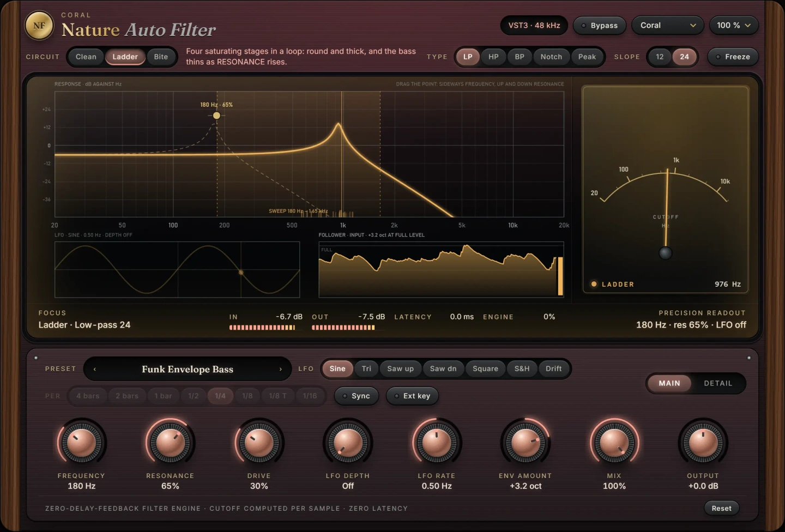The width and height of the screenshot is (785, 532).
Task: Open the 100 % zoom dropdown
Action: (734, 26)
